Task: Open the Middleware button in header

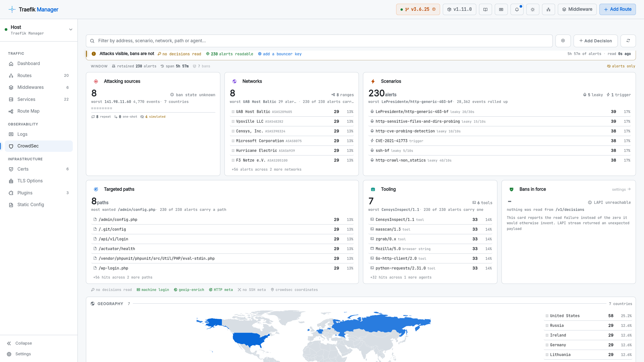Action: (577, 9)
